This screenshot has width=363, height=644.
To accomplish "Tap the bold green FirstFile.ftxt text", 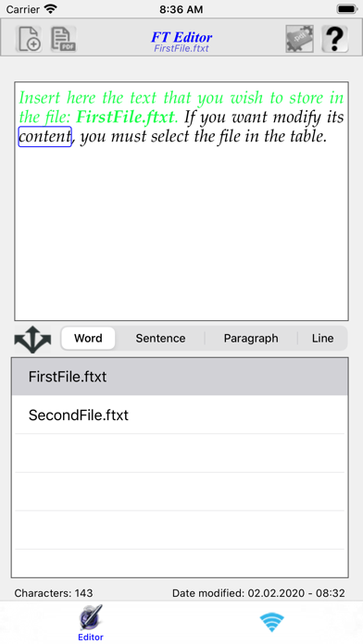I will point(125,118).
